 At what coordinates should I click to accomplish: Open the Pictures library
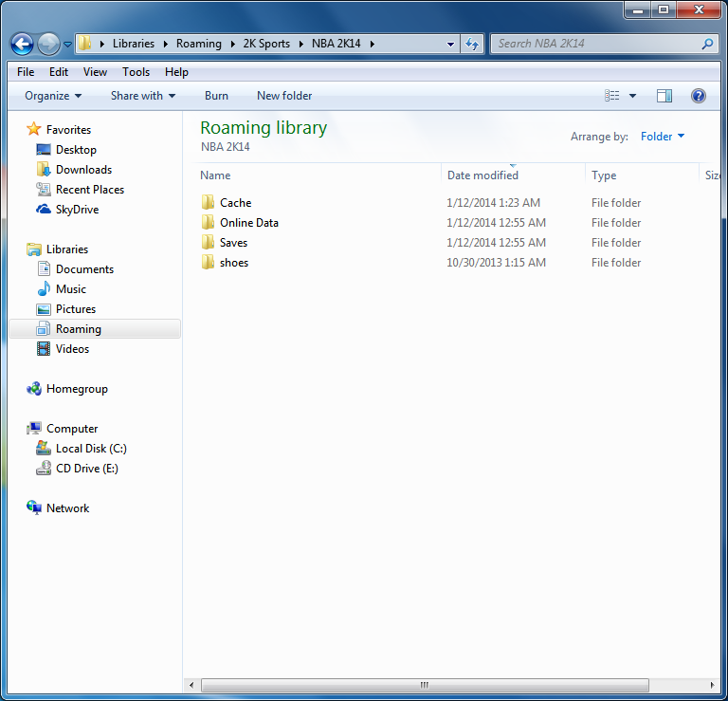[76, 309]
